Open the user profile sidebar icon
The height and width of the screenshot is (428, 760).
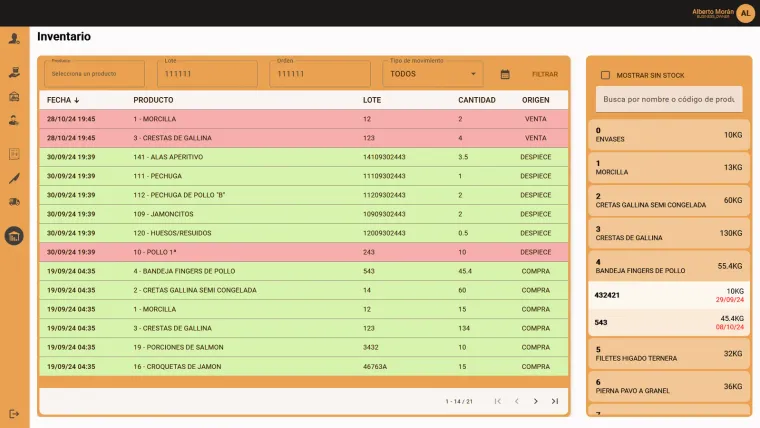14,38
